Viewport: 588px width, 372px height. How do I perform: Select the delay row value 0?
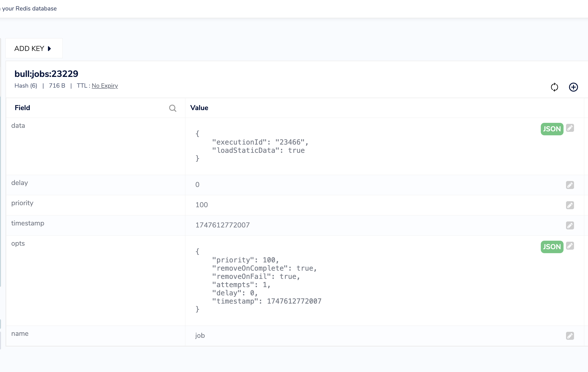tap(197, 185)
